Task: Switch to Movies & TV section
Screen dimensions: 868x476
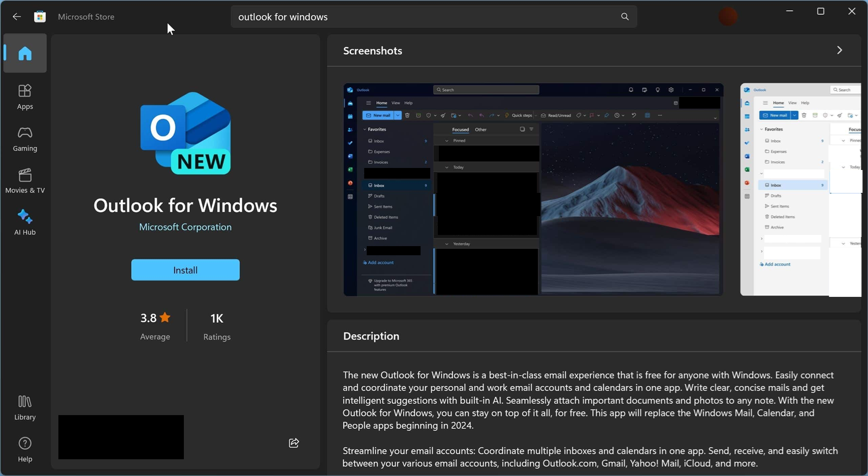Action: click(25, 181)
